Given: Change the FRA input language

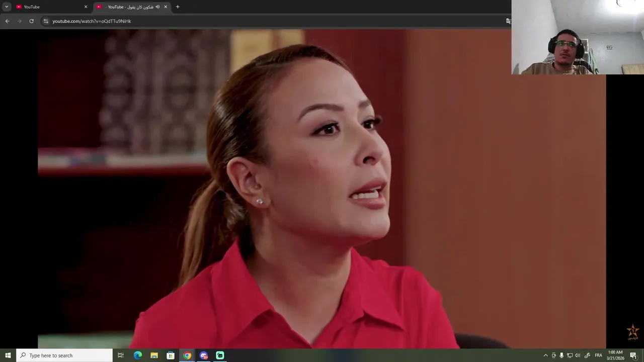Looking at the screenshot, I should [599, 355].
